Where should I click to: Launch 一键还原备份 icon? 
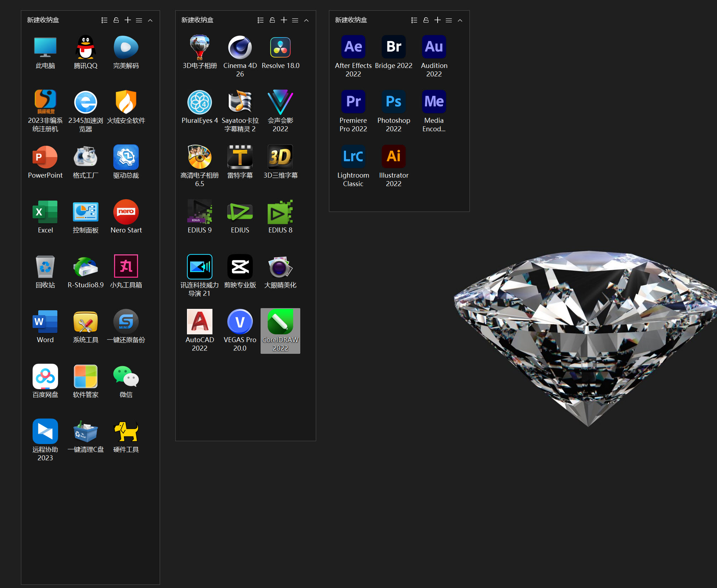click(x=126, y=322)
